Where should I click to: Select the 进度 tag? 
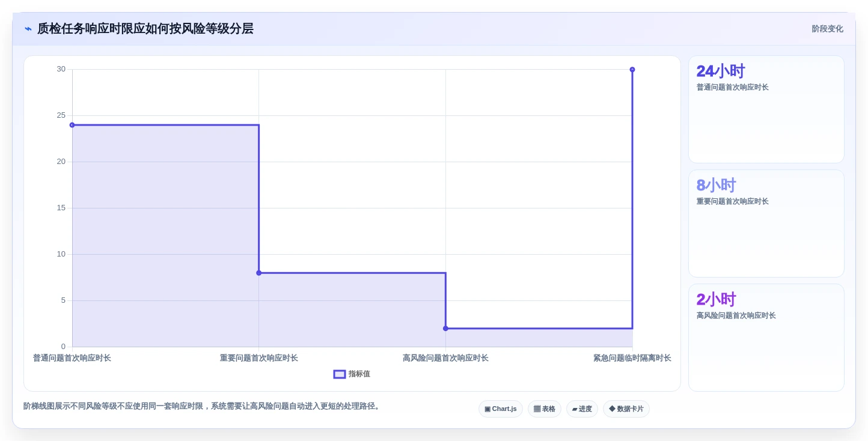click(x=582, y=409)
